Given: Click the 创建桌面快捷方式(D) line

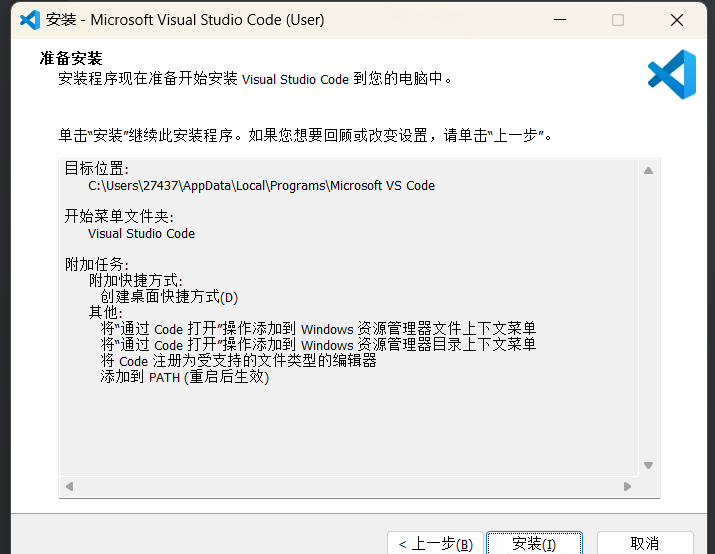Looking at the screenshot, I should pos(169,297).
